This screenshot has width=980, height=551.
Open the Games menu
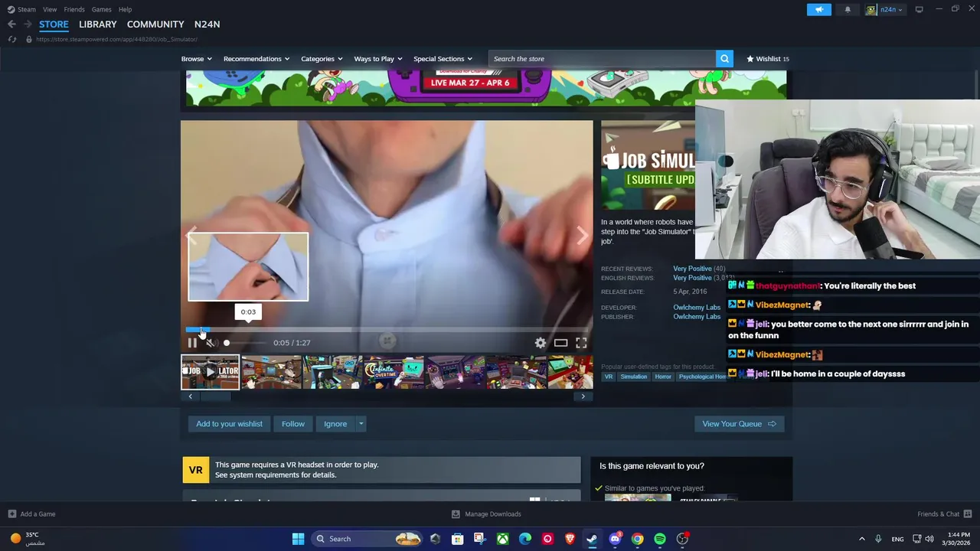(x=101, y=9)
